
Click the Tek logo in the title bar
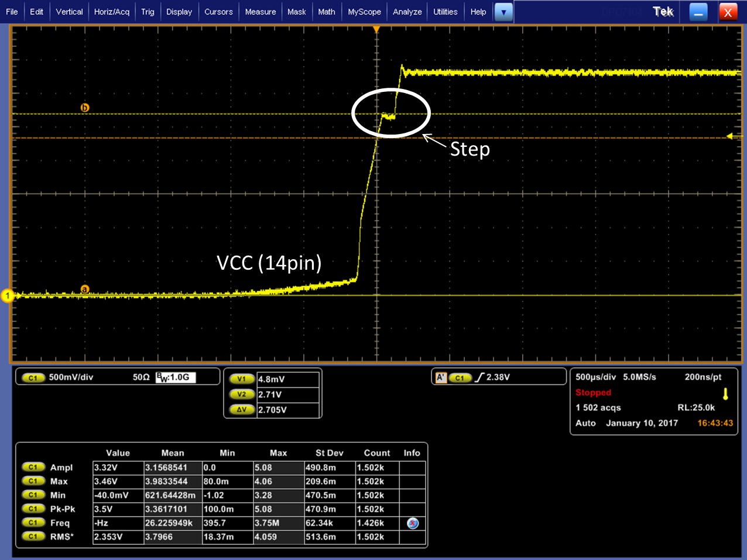click(x=663, y=12)
